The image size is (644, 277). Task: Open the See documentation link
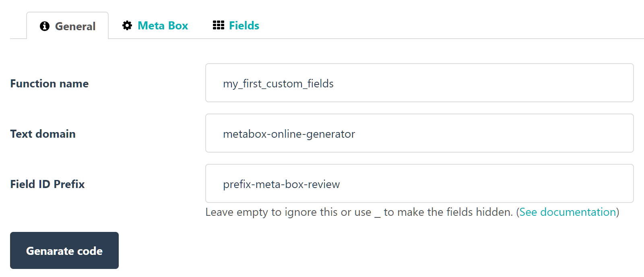pyautogui.click(x=568, y=212)
